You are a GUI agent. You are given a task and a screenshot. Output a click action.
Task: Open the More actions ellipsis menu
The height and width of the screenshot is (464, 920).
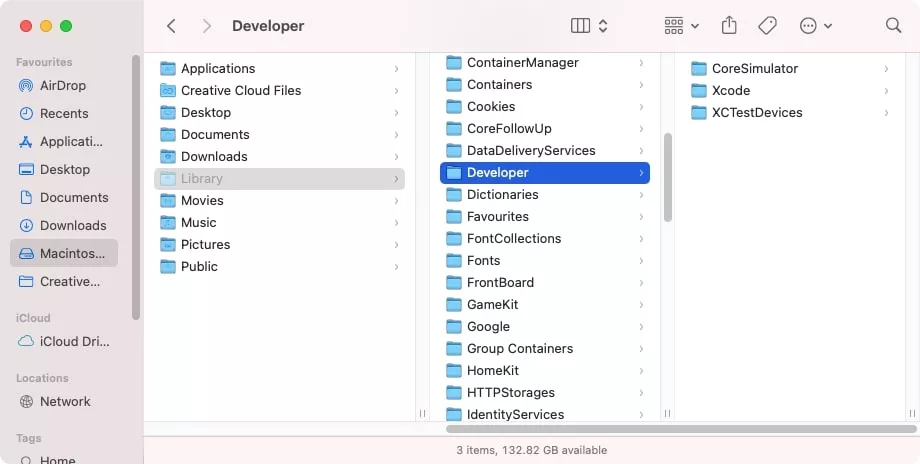(x=816, y=26)
